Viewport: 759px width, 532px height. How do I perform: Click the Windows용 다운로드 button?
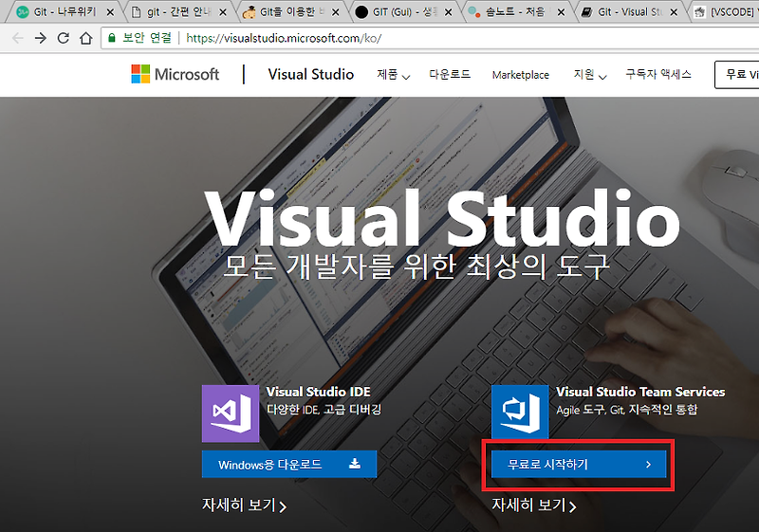tap(289, 465)
